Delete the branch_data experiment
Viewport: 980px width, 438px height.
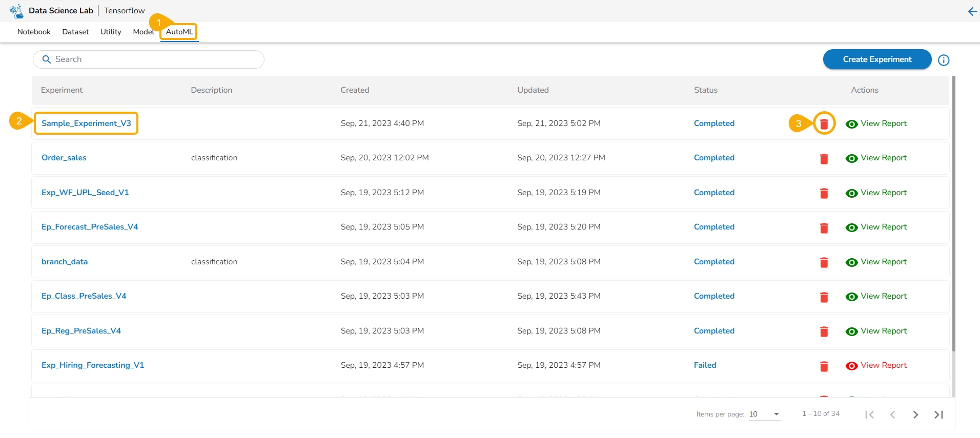[x=824, y=262]
